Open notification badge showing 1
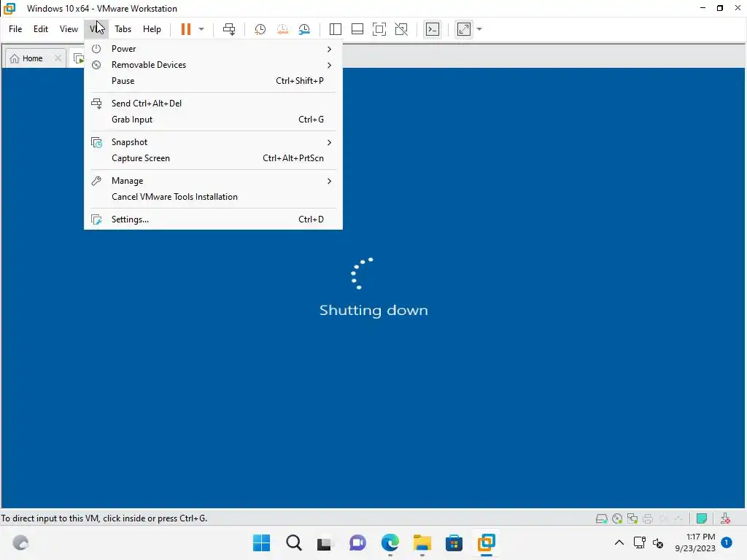This screenshot has height=560, width=747. point(727,542)
